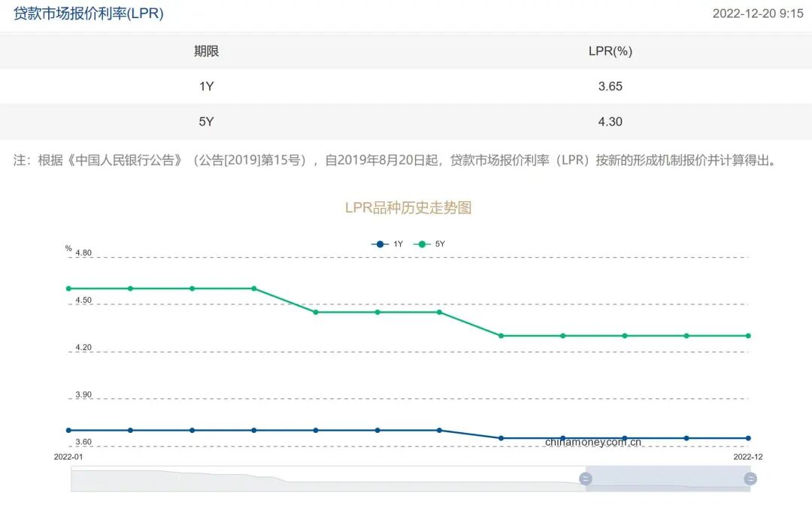This screenshot has height=511, width=812.
Task: Click the first green 5Y data point
Action: 68,288
